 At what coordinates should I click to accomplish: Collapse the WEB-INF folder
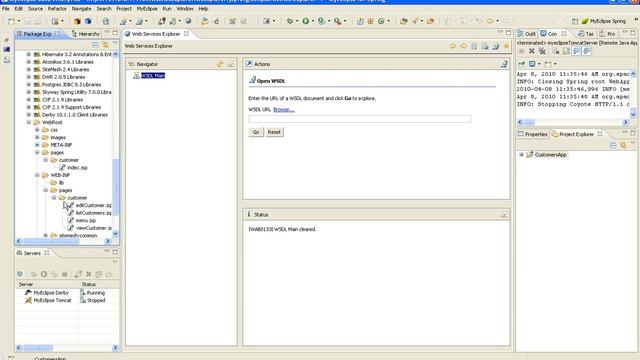click(x=37, y=175)
